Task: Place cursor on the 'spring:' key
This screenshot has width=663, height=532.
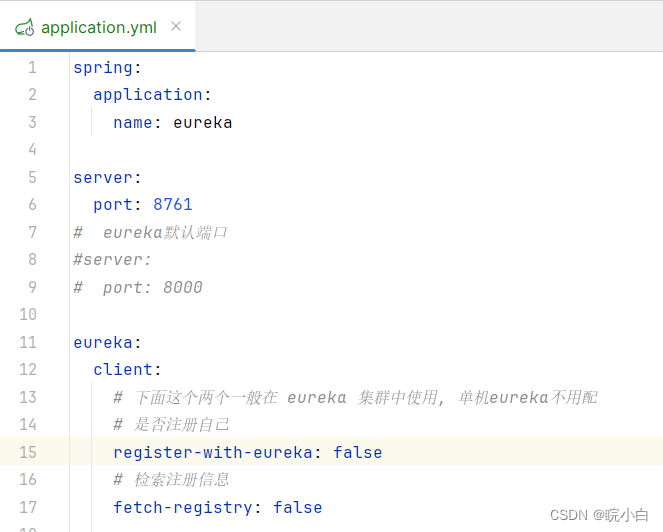Action: (107, 69)
